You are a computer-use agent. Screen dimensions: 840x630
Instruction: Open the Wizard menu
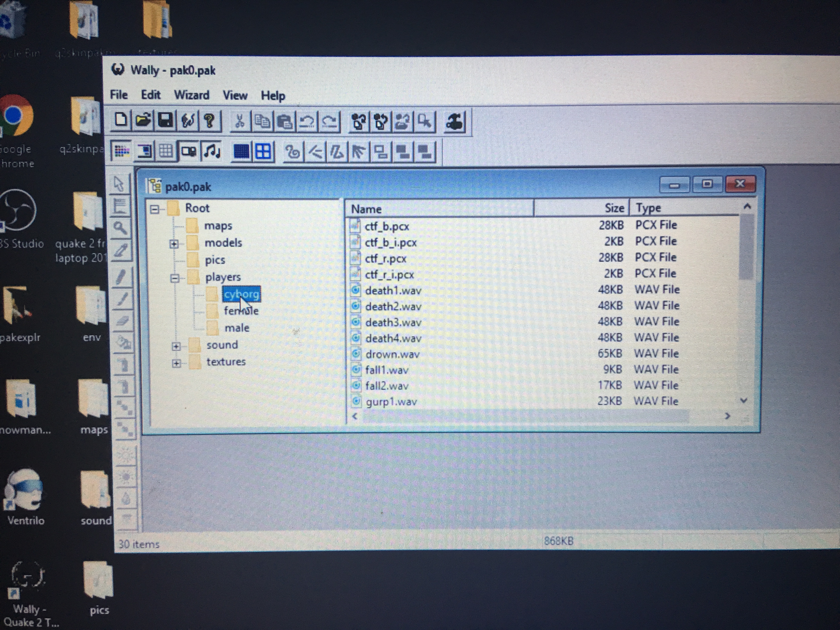(191, 95)
